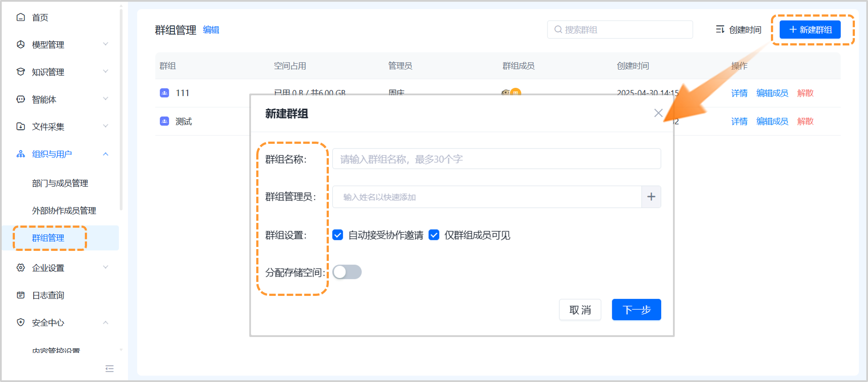Click 解散 for group 测试
Screen dimensions: 868x382
click(805, 121)
